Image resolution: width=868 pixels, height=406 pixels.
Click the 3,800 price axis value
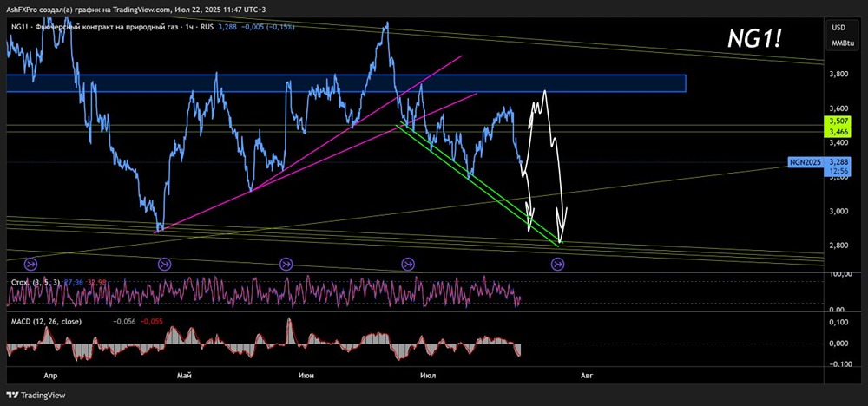tap(837, 74)
